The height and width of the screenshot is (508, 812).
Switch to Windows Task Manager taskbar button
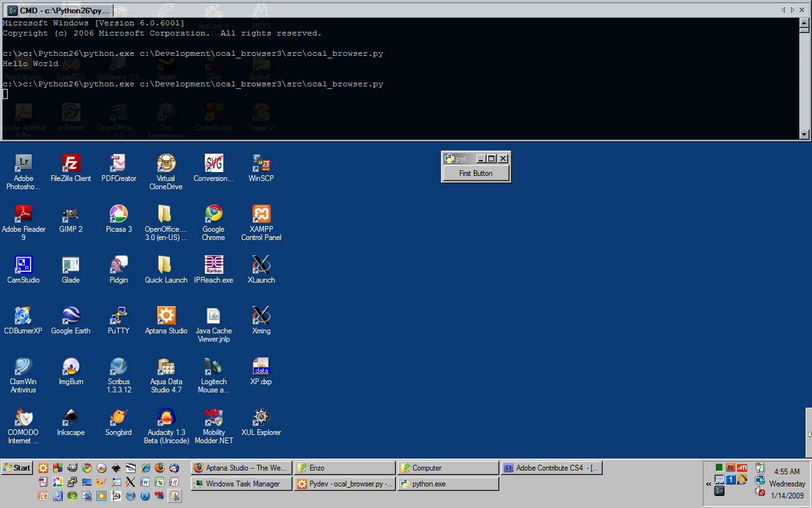tap(242, 484)
